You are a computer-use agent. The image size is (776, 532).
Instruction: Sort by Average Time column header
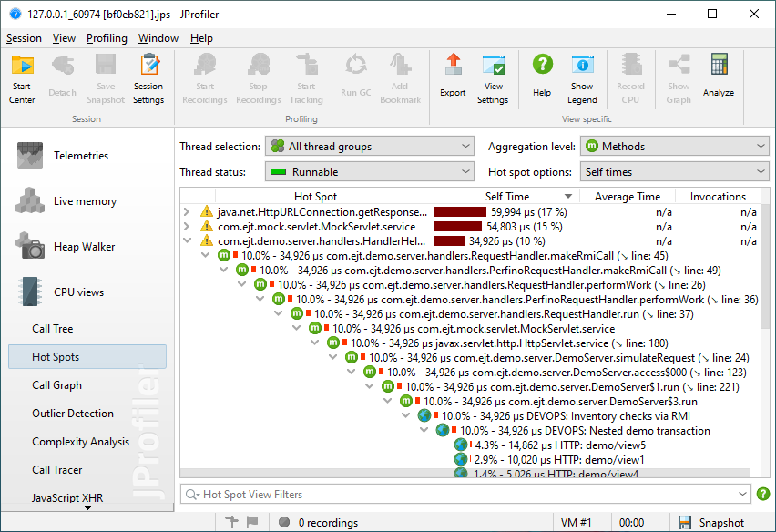click(x=627, y=197)
